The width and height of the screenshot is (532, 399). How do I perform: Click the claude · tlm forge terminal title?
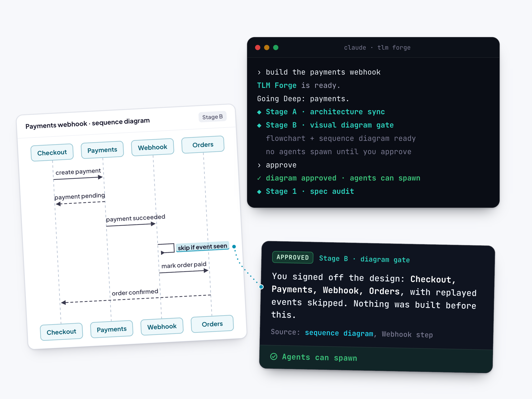(377, 48)
